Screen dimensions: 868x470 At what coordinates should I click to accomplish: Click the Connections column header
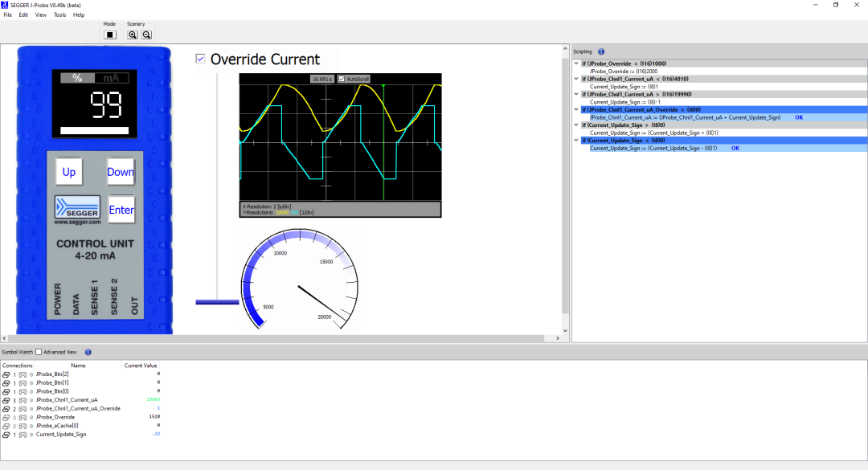17,366
